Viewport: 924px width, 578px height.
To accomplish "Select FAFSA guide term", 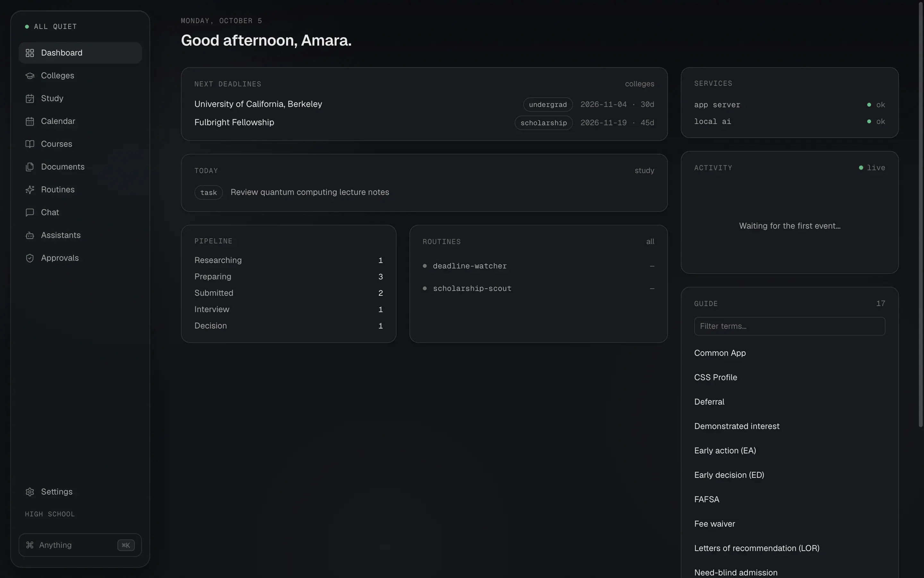I will click(x=706, y=500).
